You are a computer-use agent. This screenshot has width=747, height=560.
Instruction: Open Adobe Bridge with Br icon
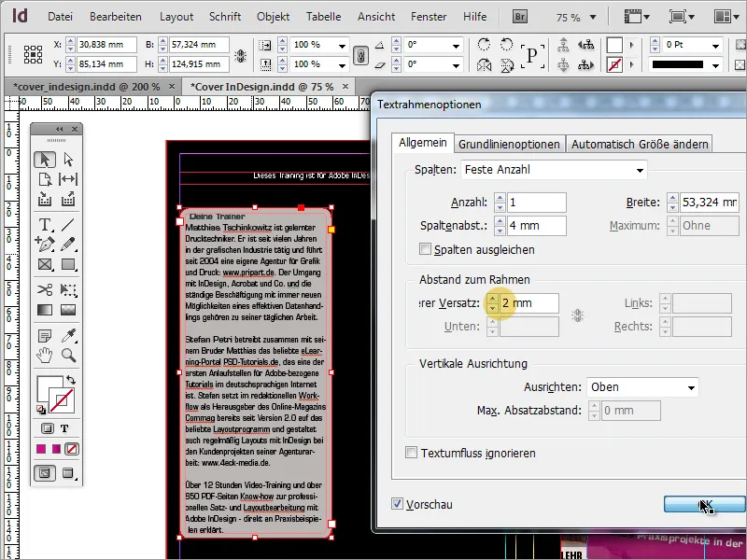(520, 17)
